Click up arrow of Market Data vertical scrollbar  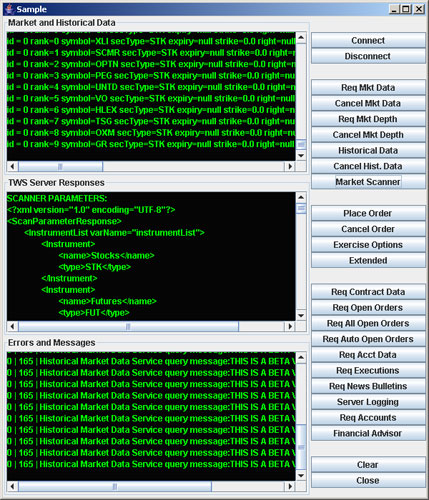point(301,37)
